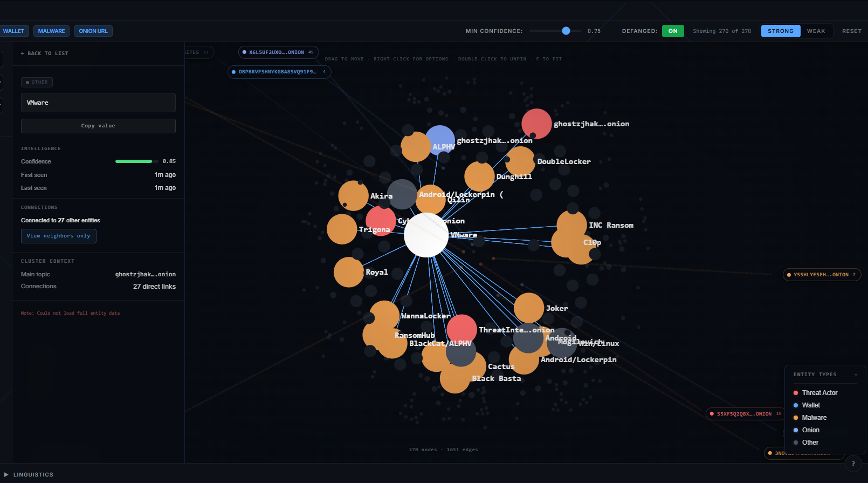Select the Dunghill node in graph

(479, 176)
